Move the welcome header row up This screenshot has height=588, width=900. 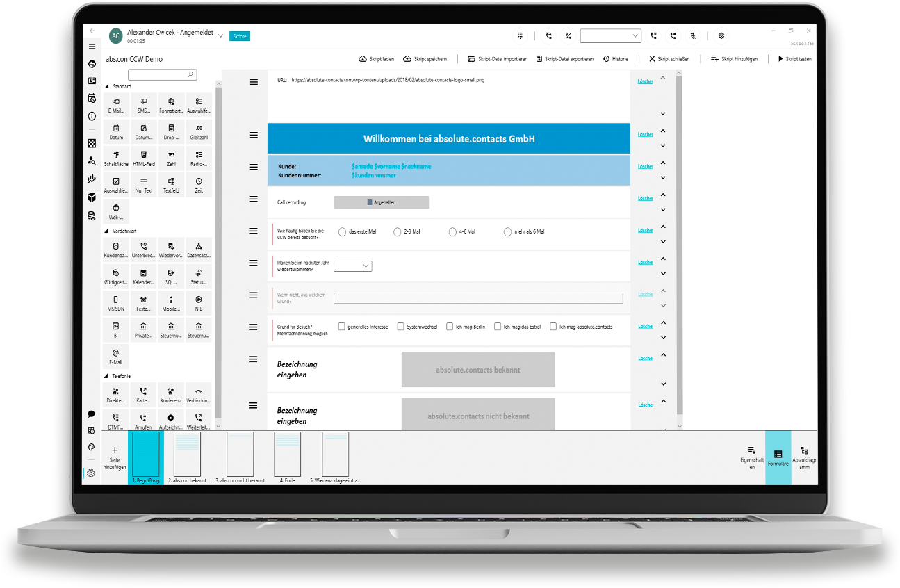point(663,131)
